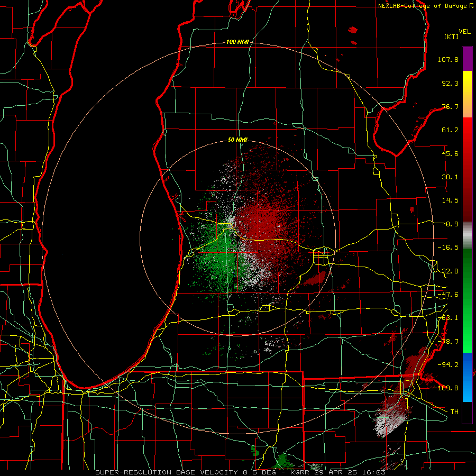Viewport: 476px width, 476px height.
Task: Pick the blue segment of the velocity color bar
Action: [467, 377]
